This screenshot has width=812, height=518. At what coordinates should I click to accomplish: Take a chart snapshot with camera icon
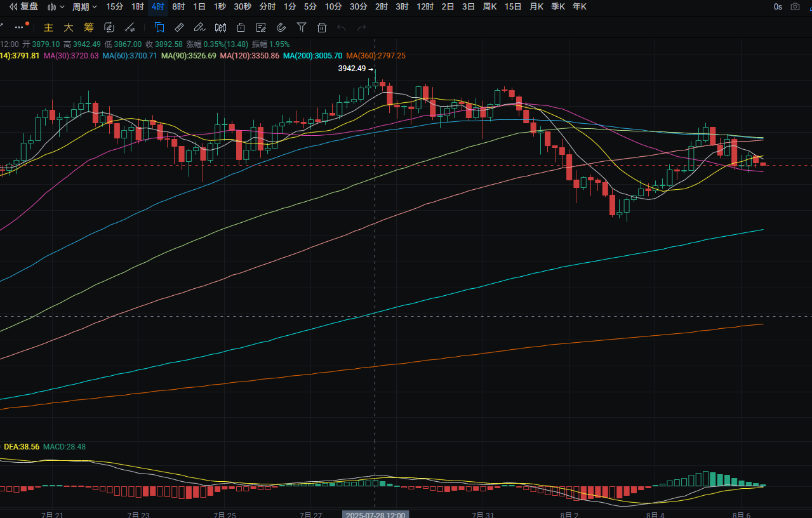[x=795, y=7]
